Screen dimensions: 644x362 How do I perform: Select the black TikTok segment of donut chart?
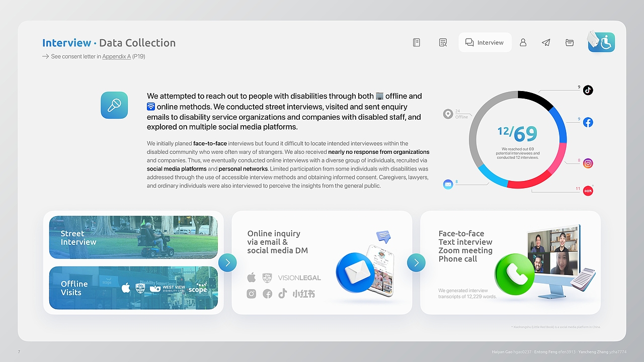pos(537,100)
